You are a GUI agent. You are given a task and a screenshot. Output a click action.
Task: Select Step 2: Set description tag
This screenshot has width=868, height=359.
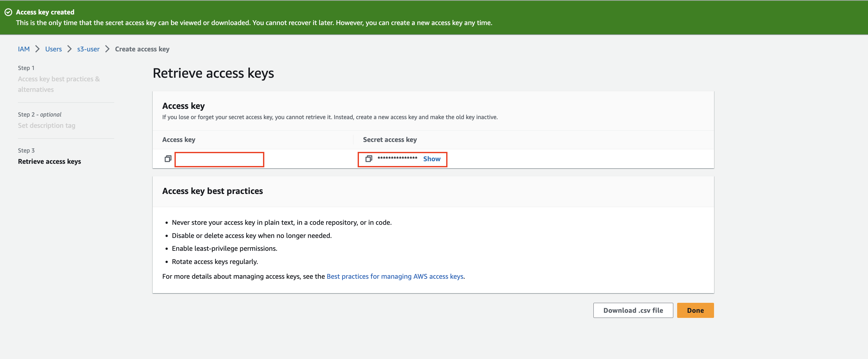coord(47,126)
